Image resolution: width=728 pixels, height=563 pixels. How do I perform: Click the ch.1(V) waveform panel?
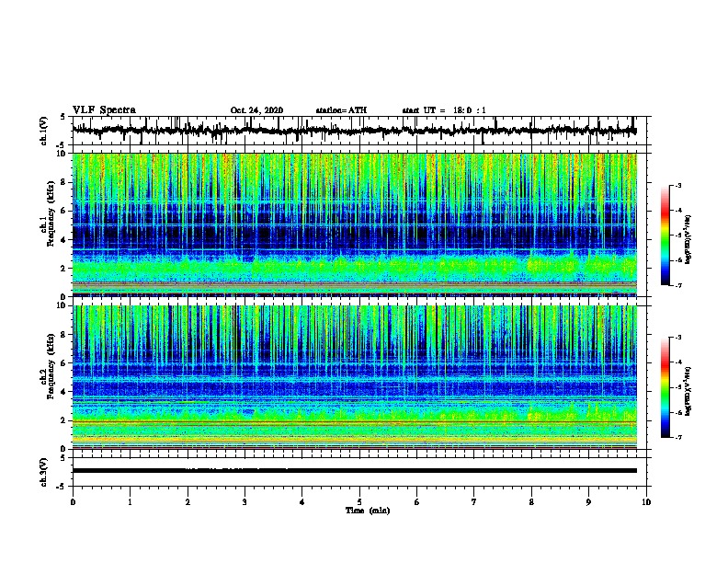pos(359,131)
